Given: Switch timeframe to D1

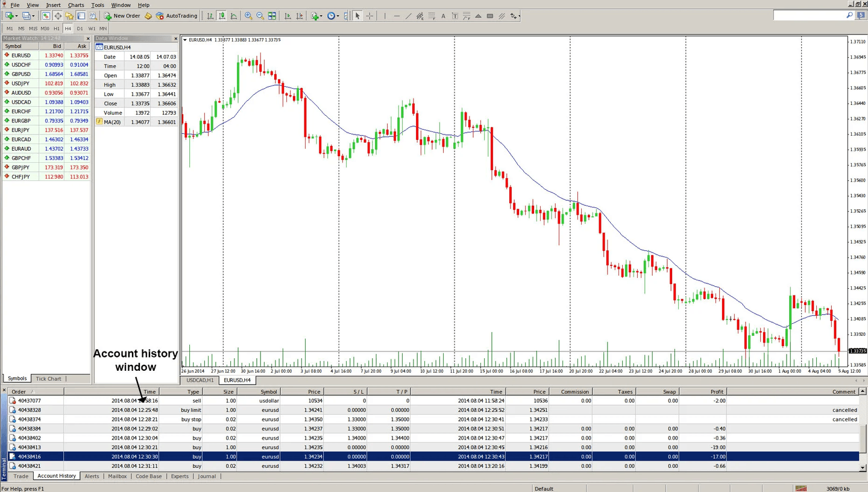Looking at the screenshot, I should click(80, 28).
